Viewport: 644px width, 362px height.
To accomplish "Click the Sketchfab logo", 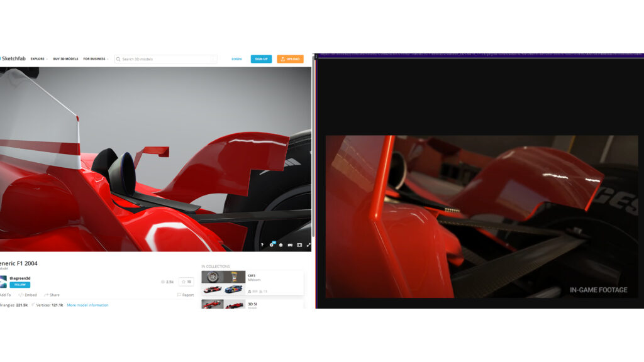I will [14, 59].
